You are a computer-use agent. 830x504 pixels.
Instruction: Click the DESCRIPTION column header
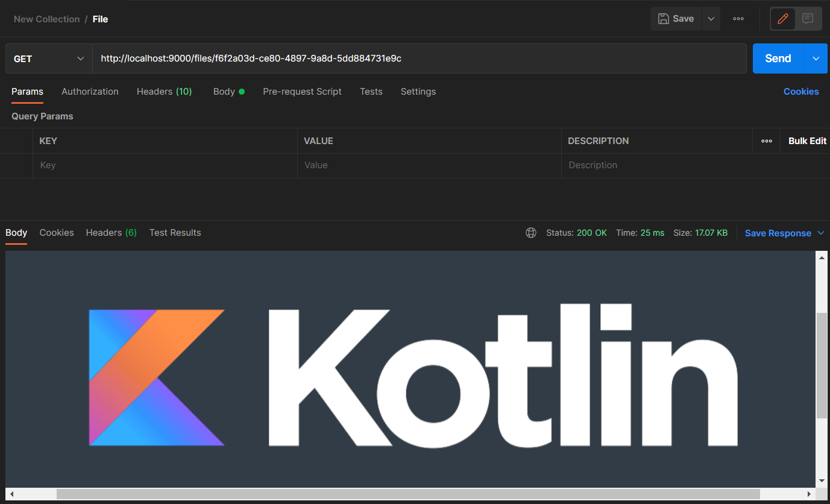click(x=599, y=141)
